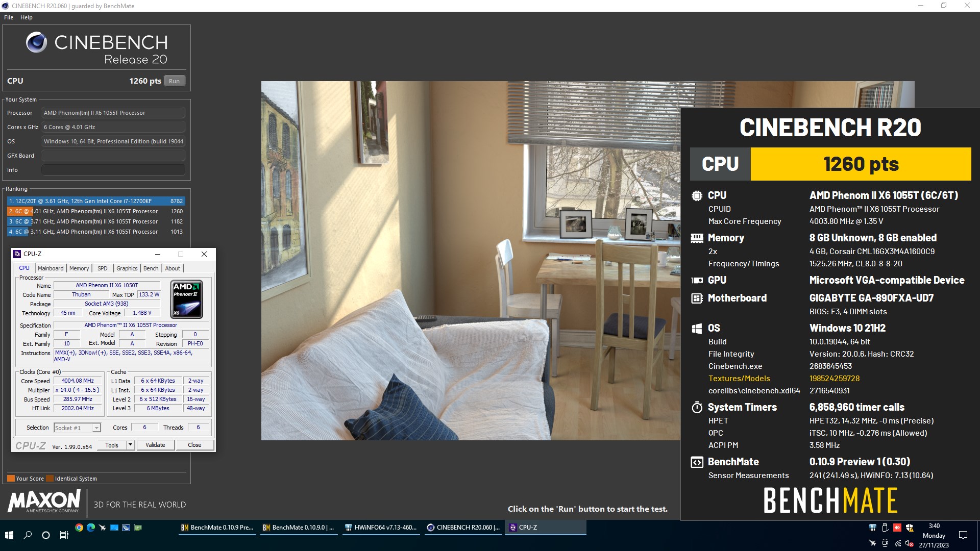Click the Tools button in CPU-Z
Screen dimensions: 980x551
(x=112, y=445)
